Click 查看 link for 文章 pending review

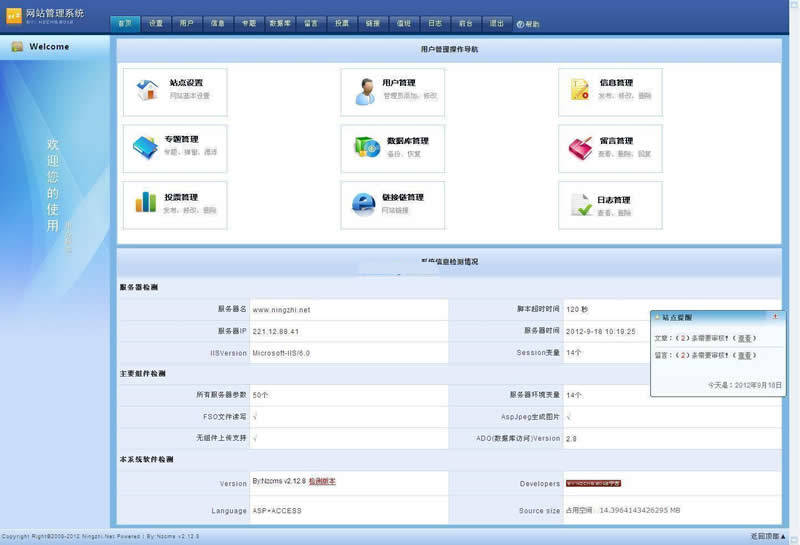[x=744, y=338]
